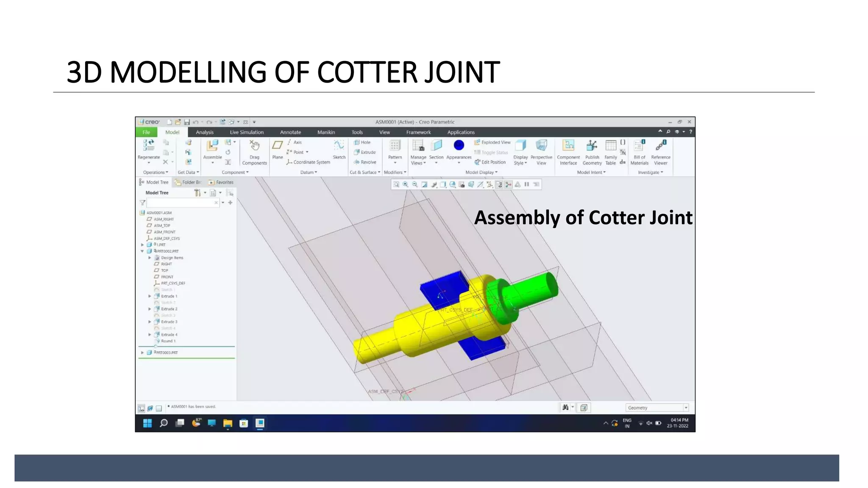
Task: Create a datum Plane
Action: 278,146
